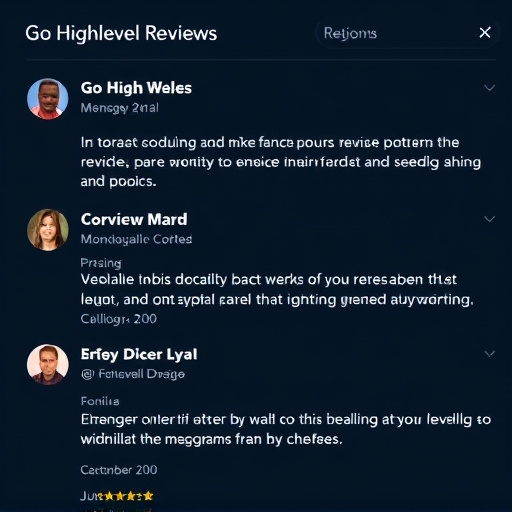Select the Go Highlevel Reviews heading
The image size is (512, 512).
(x=121, y=34)
